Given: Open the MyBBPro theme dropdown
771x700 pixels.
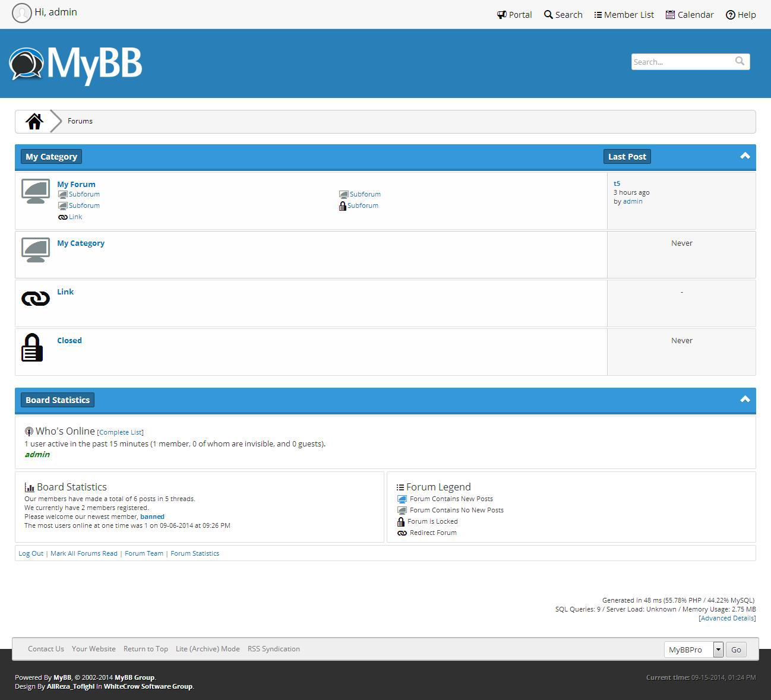Looking at the screenshot, I should click(x=718, y=649).
